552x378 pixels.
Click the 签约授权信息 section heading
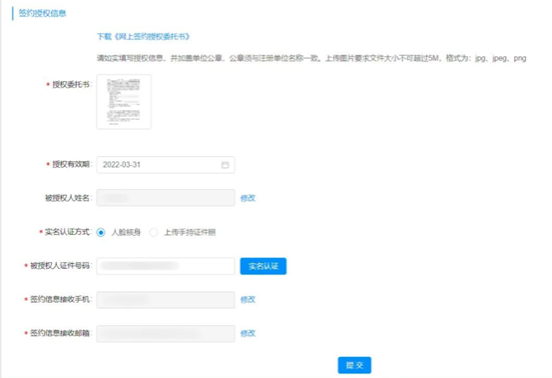[42, 13]
